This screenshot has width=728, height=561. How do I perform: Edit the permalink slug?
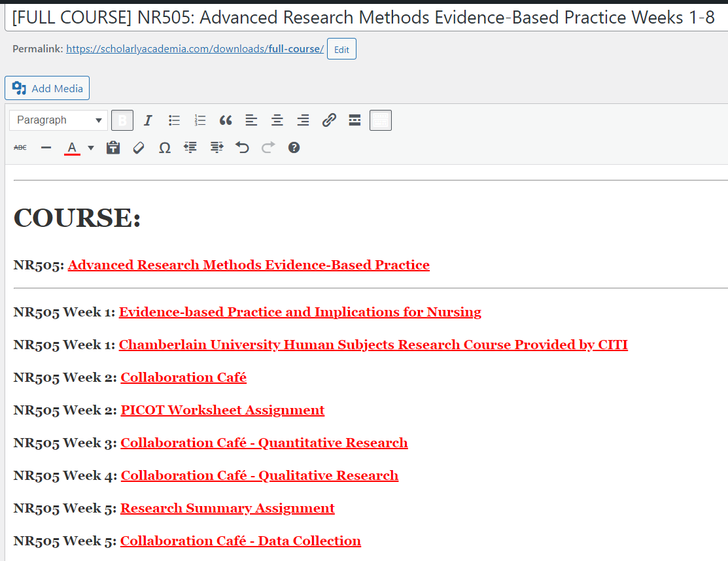(x=341, y=49)
